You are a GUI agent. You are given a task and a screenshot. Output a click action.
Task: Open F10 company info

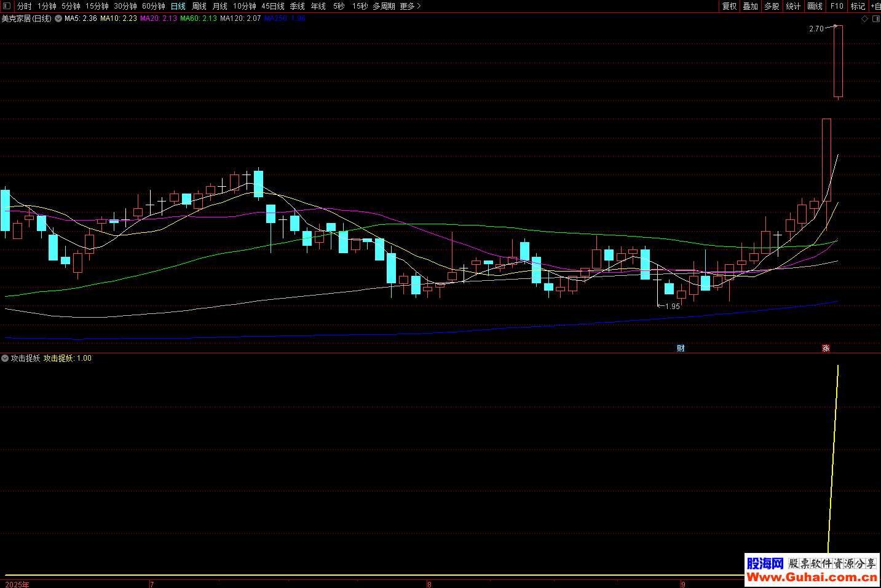(837, 6)
